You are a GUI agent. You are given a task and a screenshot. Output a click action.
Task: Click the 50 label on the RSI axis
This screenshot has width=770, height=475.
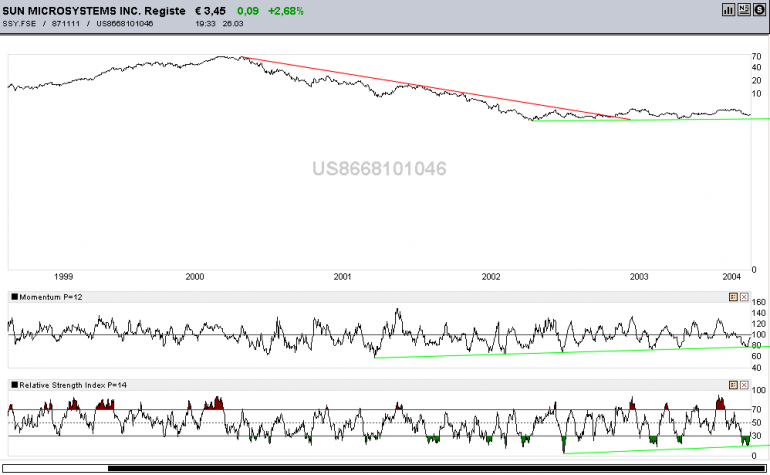coord(756,422)
